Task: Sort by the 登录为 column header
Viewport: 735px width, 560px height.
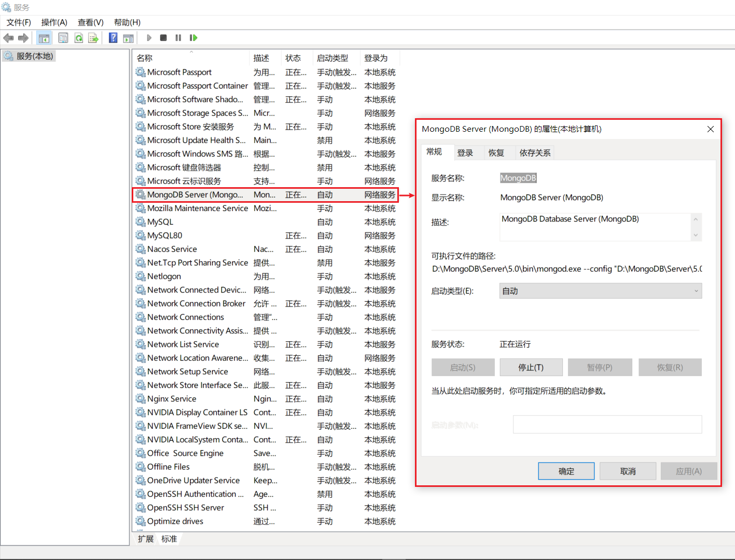Action: tap(380, 58)
